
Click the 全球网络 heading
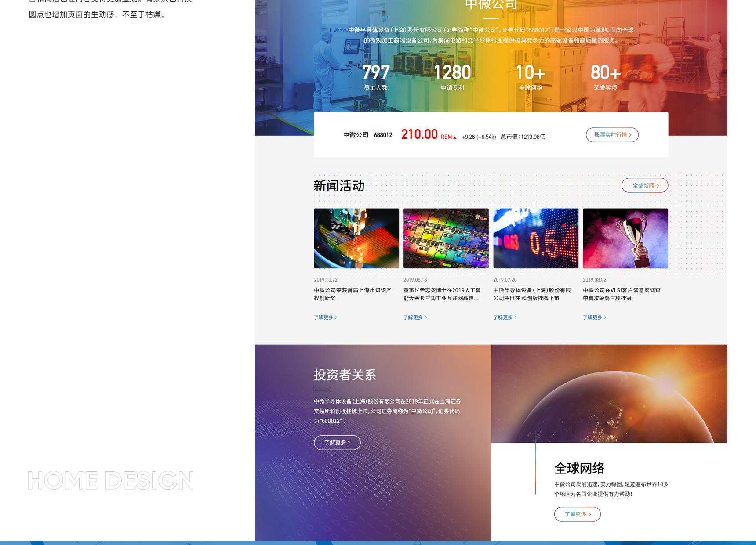click(579, 468)
